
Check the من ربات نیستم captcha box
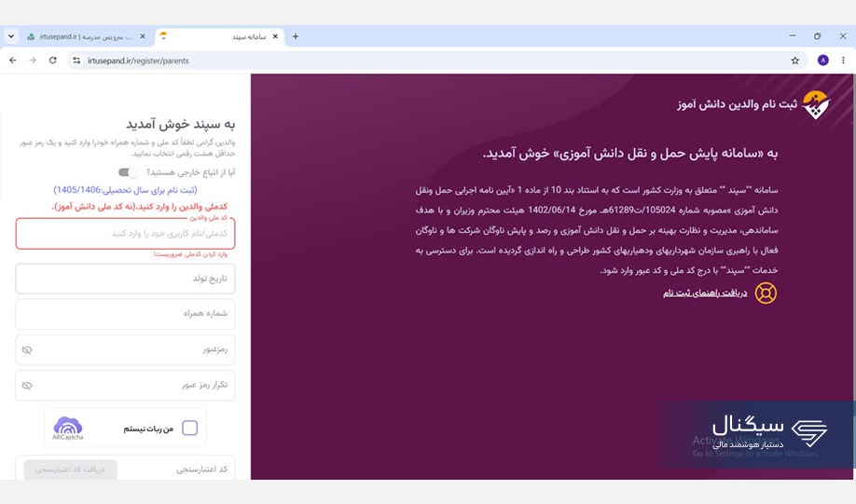[x=189, y=429]
